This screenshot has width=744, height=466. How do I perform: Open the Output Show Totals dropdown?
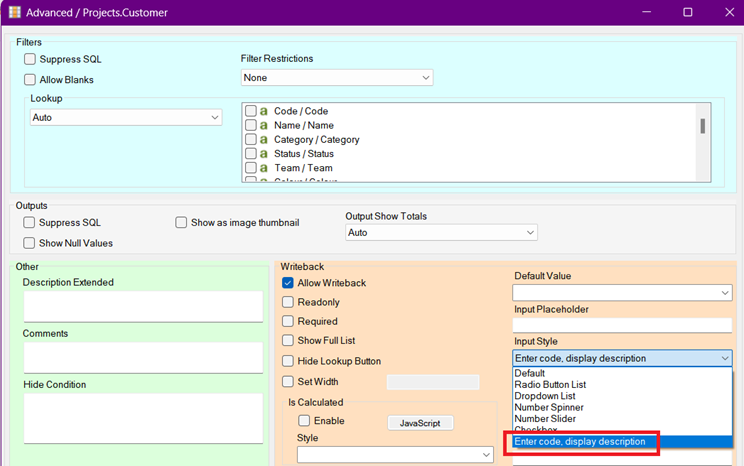(x=441, y=233)
